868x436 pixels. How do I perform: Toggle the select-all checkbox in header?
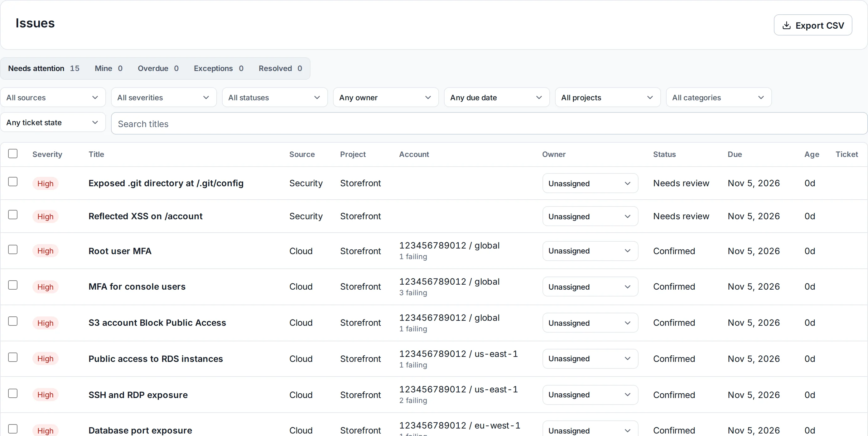pos(13,154)
